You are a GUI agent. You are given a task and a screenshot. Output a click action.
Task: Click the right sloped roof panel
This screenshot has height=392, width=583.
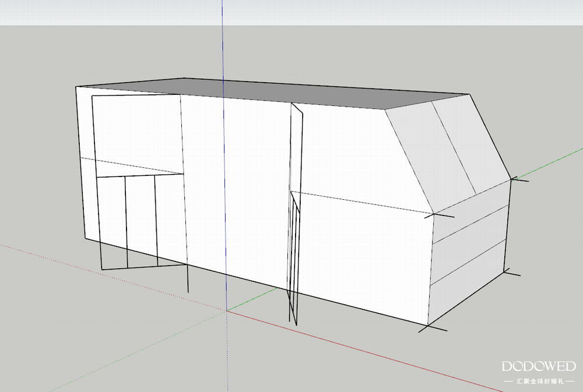click(x=472, y=143)
